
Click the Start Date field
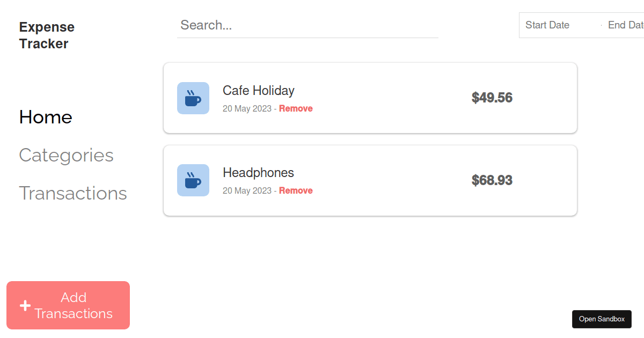point(547,25)
